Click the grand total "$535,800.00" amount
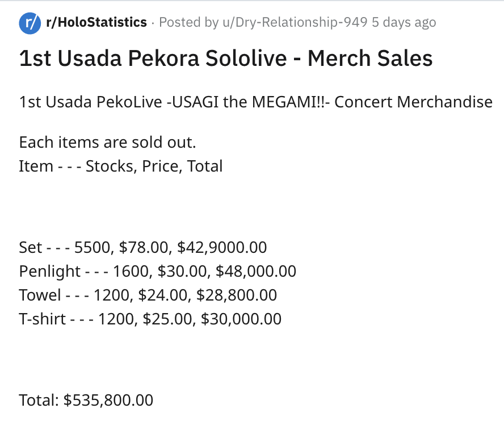Screen dimensions: 504x425 (108, 400)
